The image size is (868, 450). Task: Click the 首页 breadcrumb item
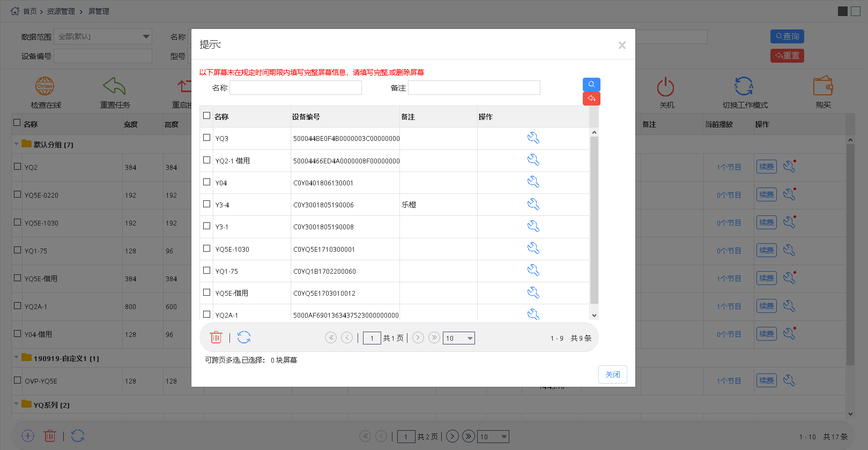click(x=30, y=11)
